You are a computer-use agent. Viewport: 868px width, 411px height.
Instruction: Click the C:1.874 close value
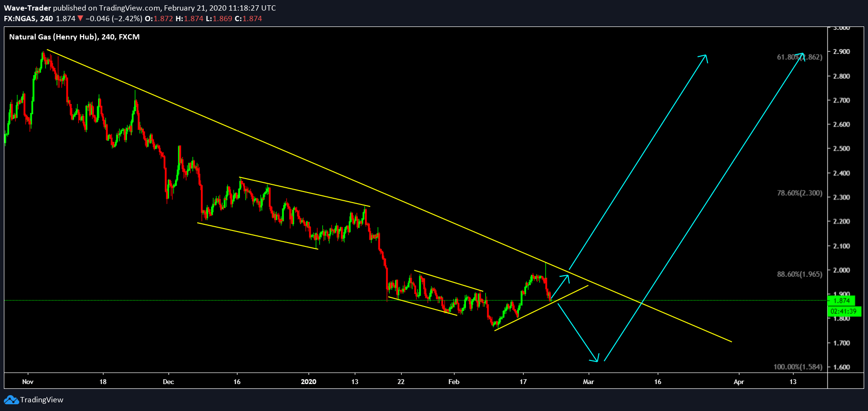pyautogui.click(x=248, y=19)
